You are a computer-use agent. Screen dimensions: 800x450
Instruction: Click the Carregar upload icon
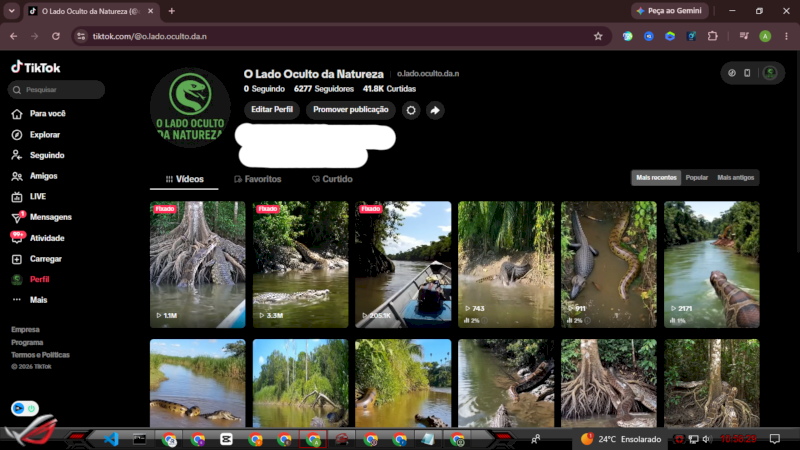(17, 259)
